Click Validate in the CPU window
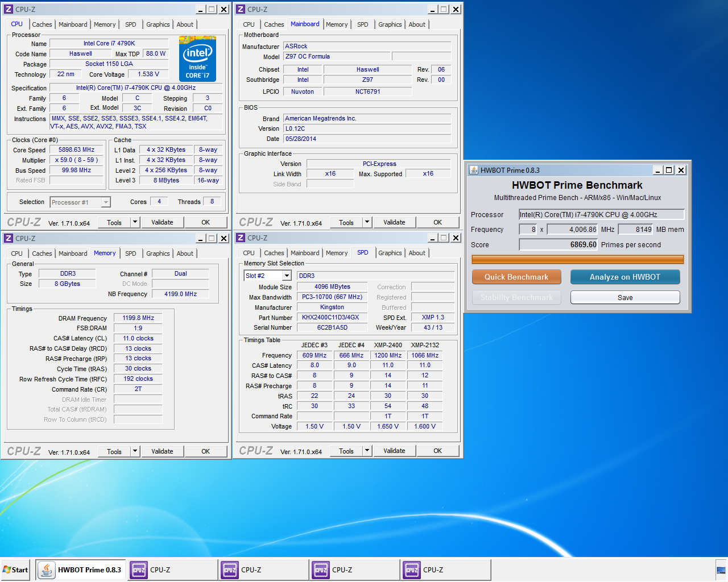Screen dimensions: 728x582 coord(162,222)
